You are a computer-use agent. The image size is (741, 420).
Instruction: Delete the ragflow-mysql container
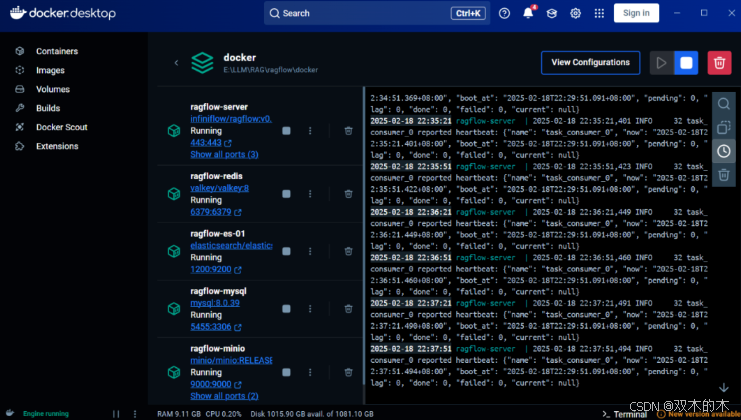coord(348,309)
